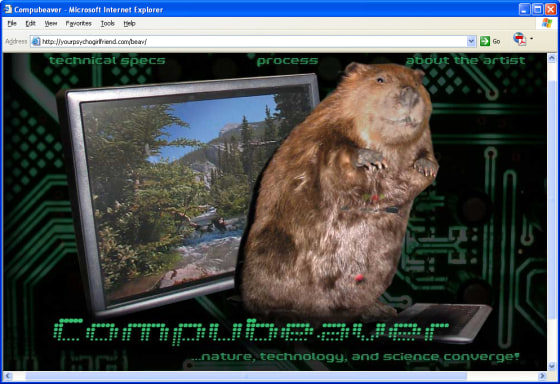Image resolution: width=560 pixels, height=384 pixels.
Task: Click the horizontal scrollbar thumb
Action: point(246,376)
